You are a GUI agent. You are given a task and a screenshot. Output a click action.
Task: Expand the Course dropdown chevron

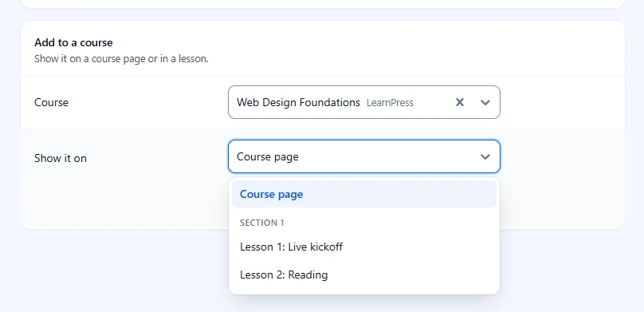tap(485, 102)
